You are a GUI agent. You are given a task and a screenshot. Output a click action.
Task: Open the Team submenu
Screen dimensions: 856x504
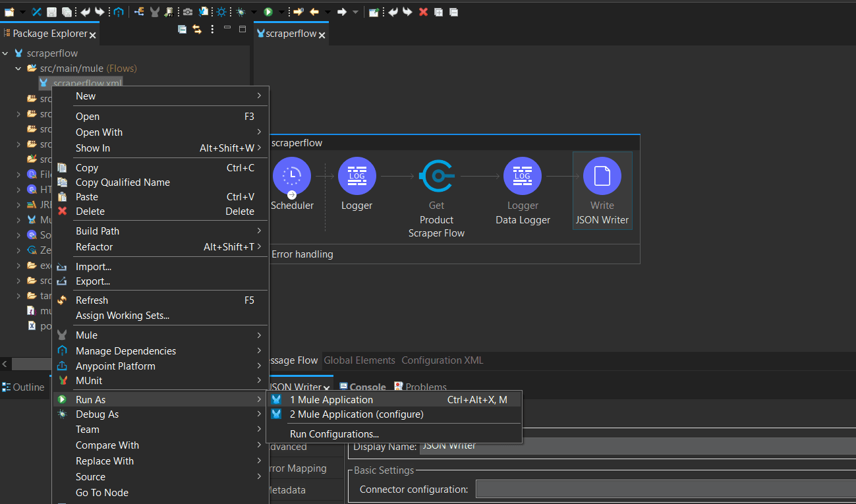[161, 430]
